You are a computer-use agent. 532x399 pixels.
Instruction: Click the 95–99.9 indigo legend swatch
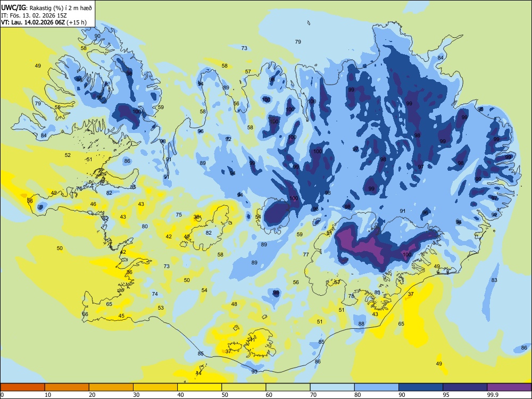465,387
